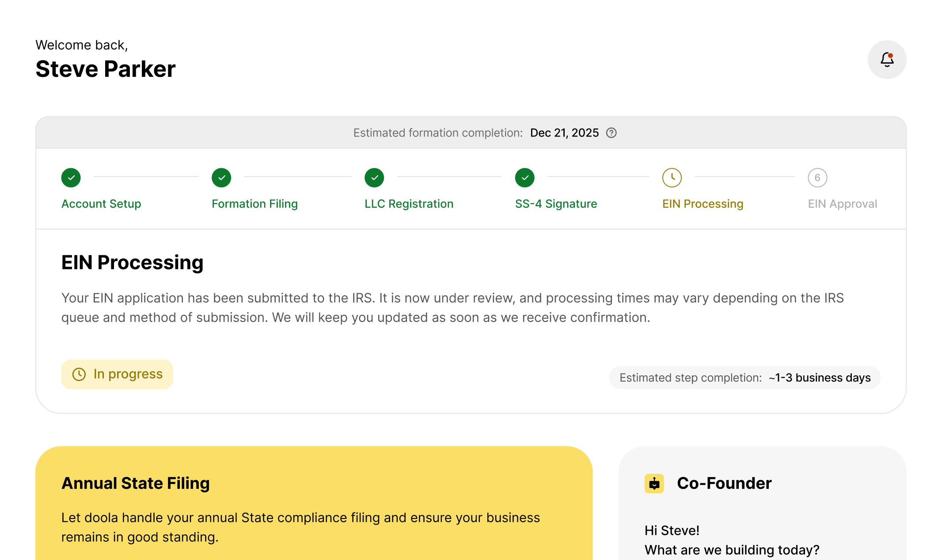Open the EIN Approval step label
942x560 pixels.
click(842, 204)
